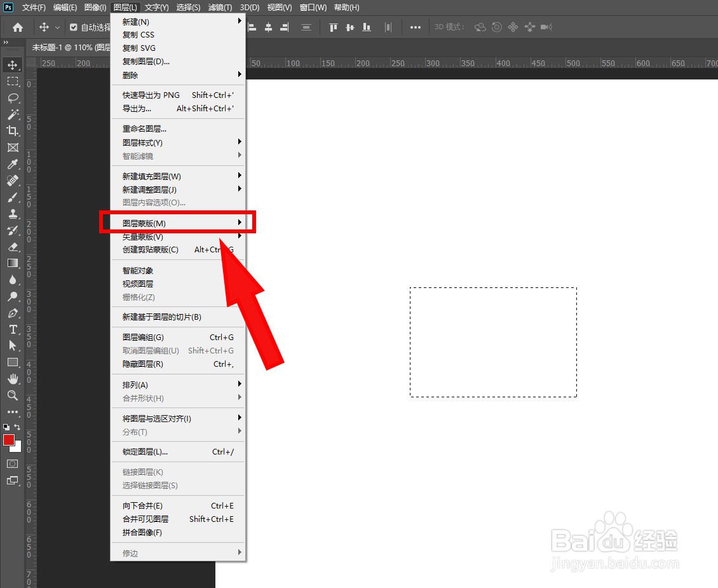Select the History Brush tool
The height and width of the screenshot is (588, 718).
click(x=12, y=230)
